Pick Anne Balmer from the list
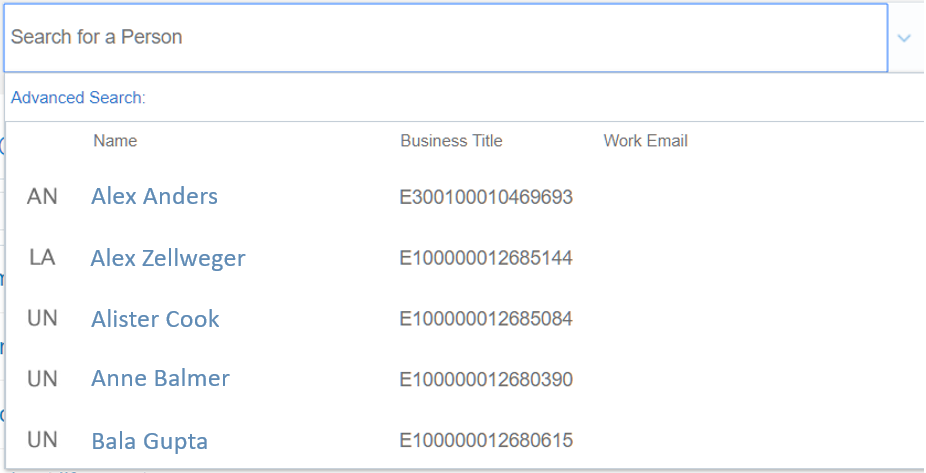This screenshot has height=473, width=926. 160,379
